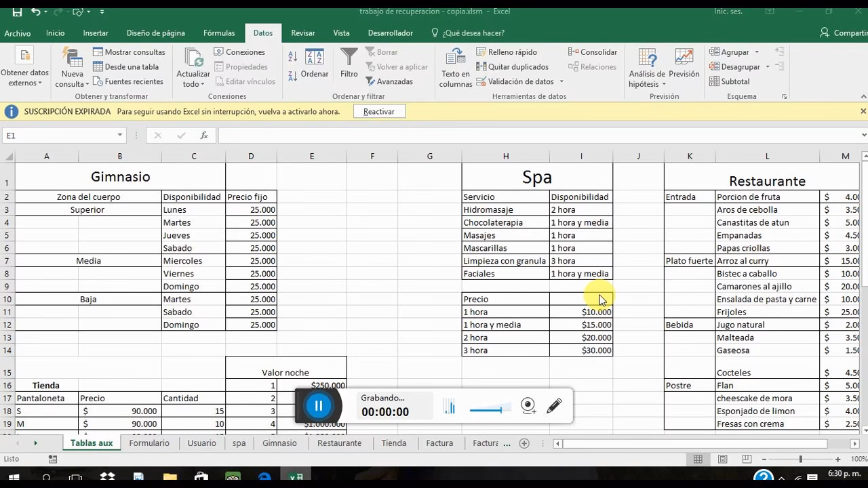Viewport: 868px width, 488px height.
Task: Click the webcam icon in recorder
Action: 528,406
